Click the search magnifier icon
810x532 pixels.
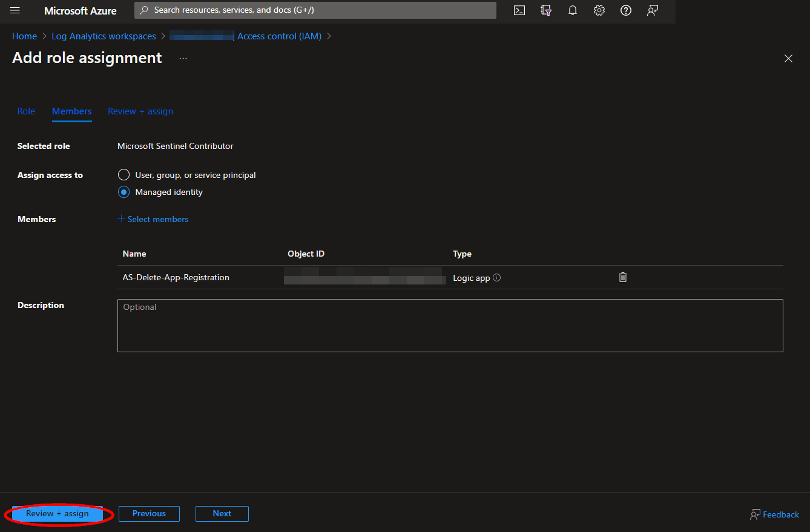coord(144,10)
